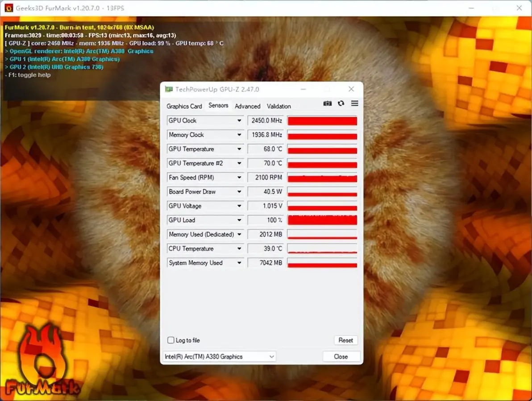Click the 1936.8 MHz Memory Clock value
The image size is (532, 401).
click(266, 135)
